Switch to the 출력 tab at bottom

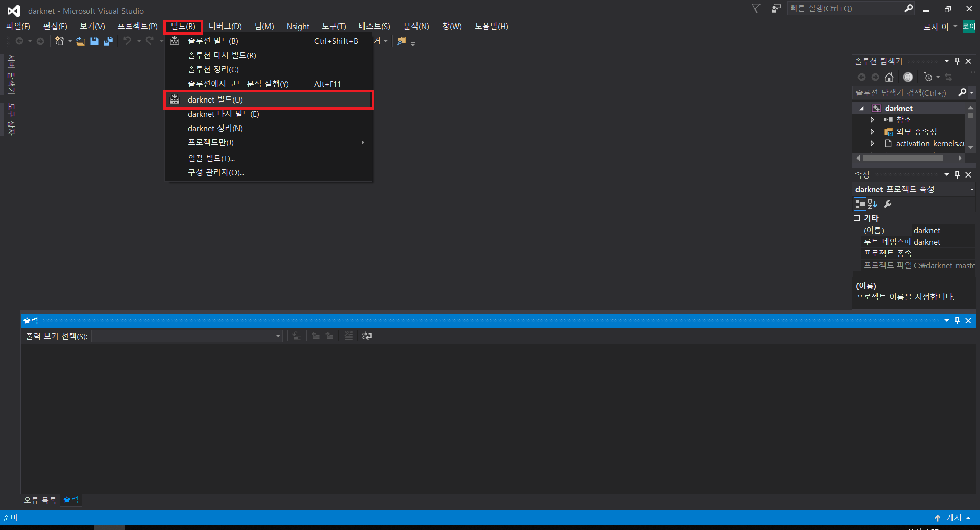point(71,500)
